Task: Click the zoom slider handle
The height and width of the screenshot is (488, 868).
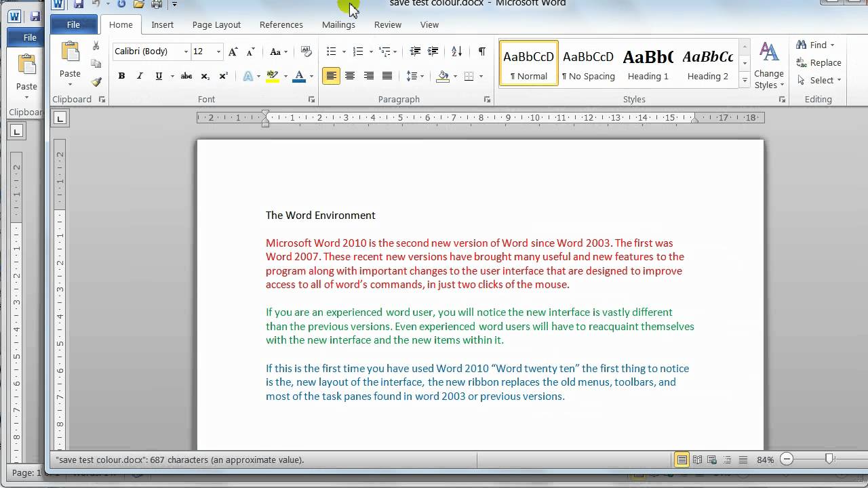Action: (x=829, y=460)
